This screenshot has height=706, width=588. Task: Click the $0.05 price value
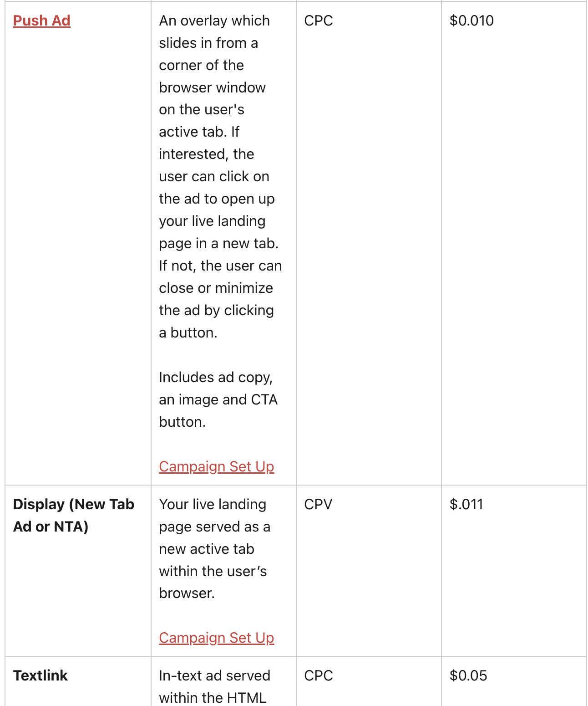(468, 676)
